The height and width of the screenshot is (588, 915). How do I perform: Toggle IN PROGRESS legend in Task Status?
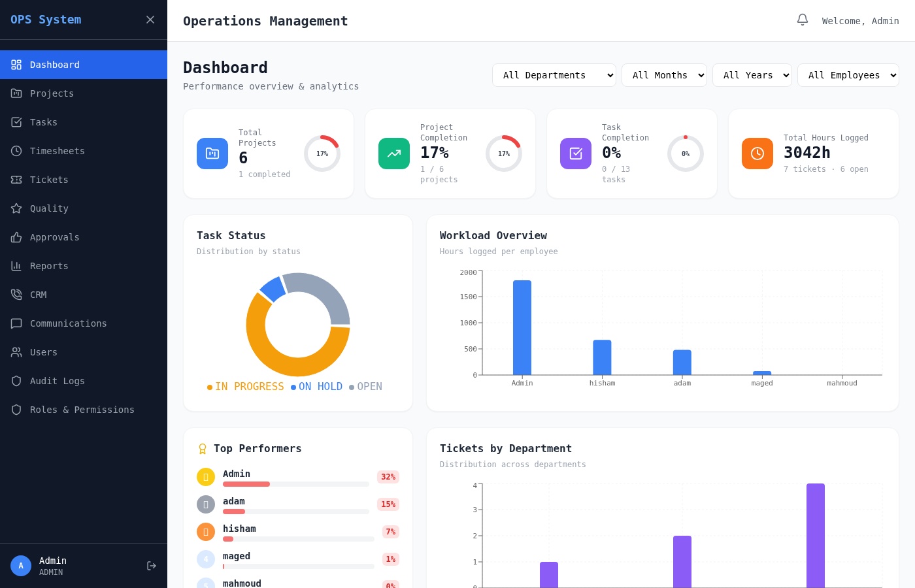coord(246,387)
